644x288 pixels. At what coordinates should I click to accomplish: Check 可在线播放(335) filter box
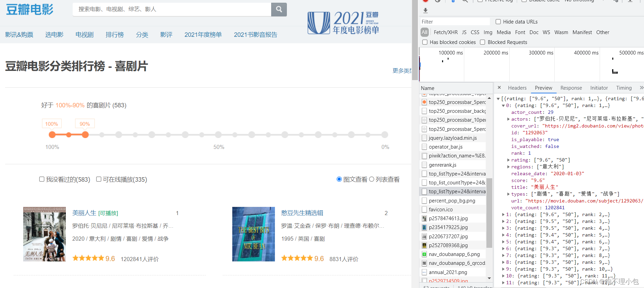coord(99,179)
